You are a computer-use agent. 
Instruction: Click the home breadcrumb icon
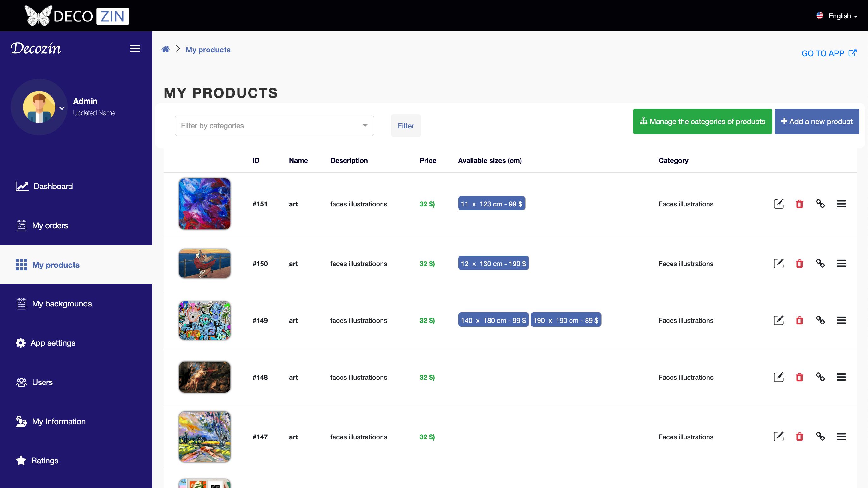(166, 50)
